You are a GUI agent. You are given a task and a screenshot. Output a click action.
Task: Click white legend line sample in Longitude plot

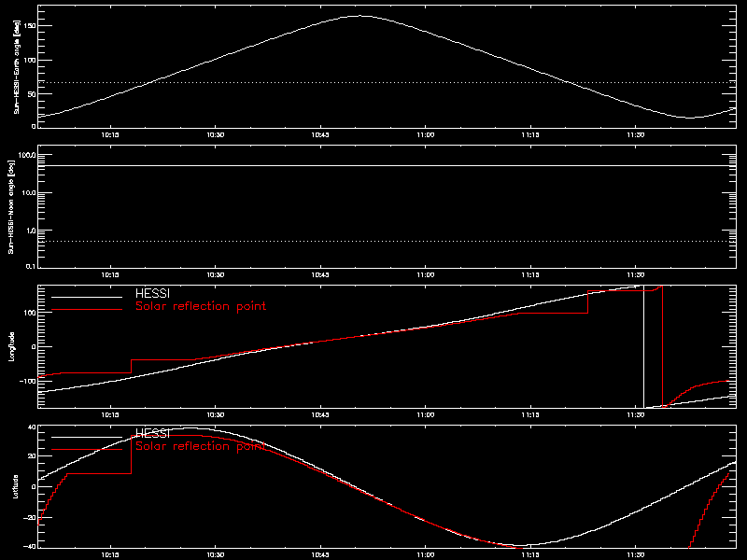[x=87, y=297]
